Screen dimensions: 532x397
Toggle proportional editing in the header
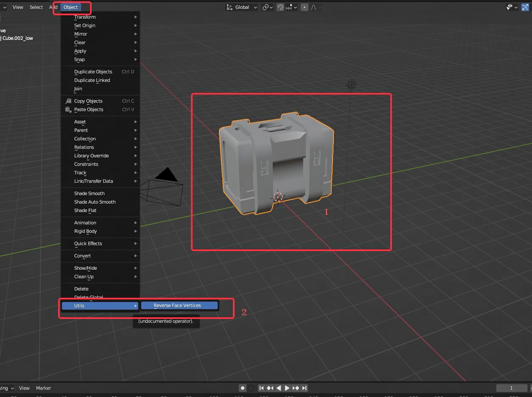[304, 7]
